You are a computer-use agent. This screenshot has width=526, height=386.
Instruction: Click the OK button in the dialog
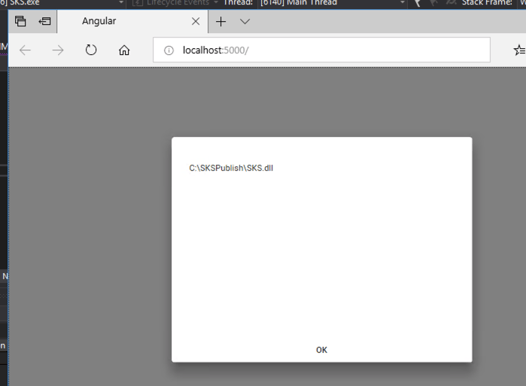[x=321, y=350]
